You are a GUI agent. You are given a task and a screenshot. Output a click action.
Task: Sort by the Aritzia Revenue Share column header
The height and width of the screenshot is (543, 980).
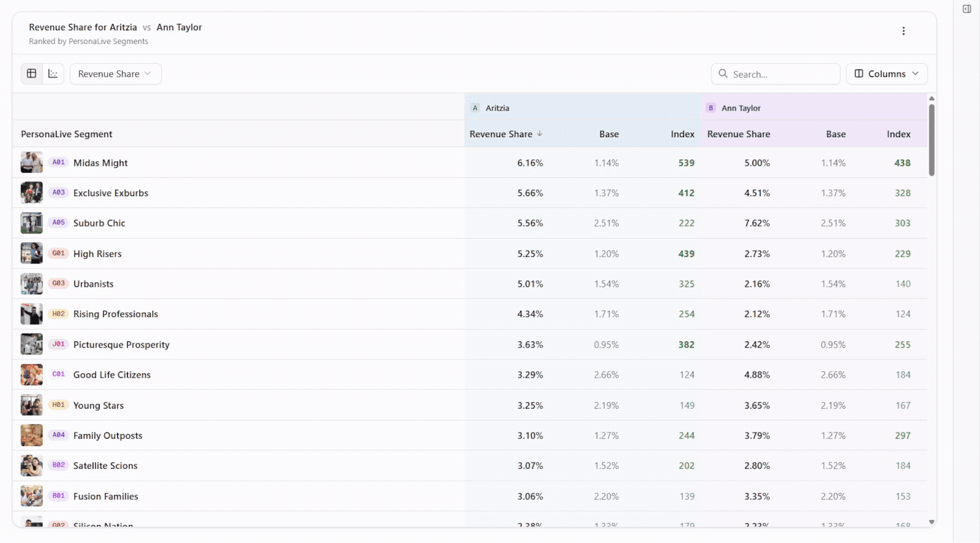pos(501,134)
